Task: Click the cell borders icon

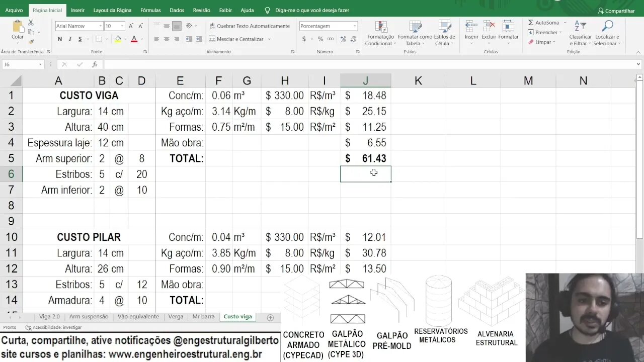Action: 99,39
